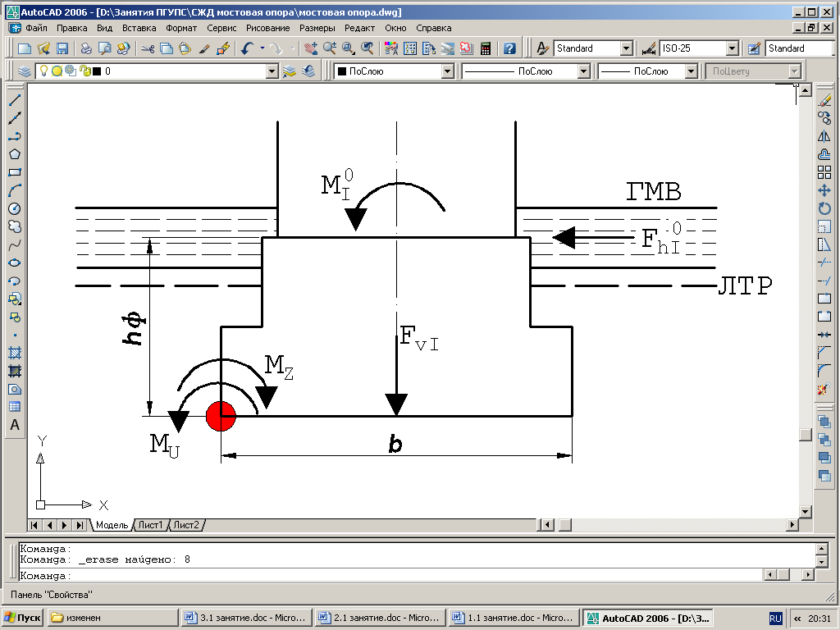The width and height of the screenshot is (840, 630).
Task: Open the Layer Properties Manager icon
Action: [x=24, y=71]
